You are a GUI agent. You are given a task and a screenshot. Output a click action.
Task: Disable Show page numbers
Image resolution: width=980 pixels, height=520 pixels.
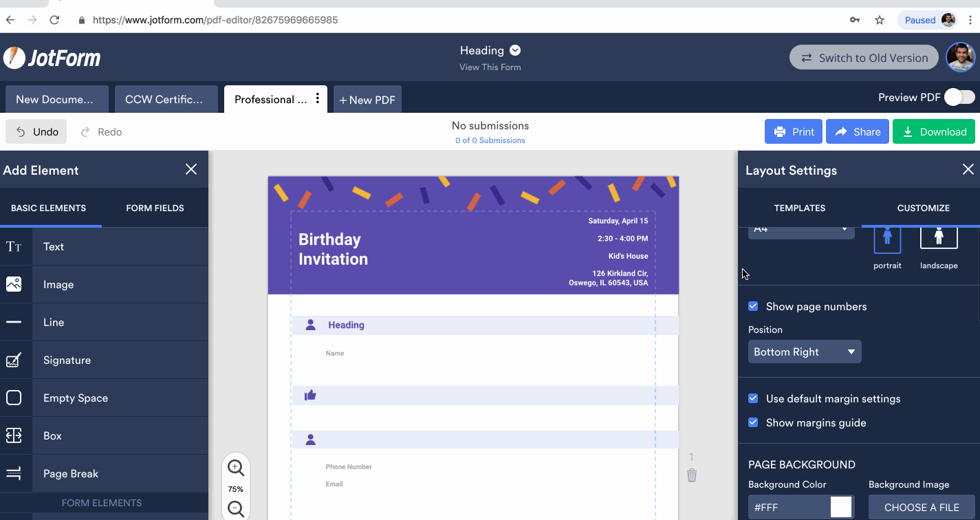click(x=752, y=306)
